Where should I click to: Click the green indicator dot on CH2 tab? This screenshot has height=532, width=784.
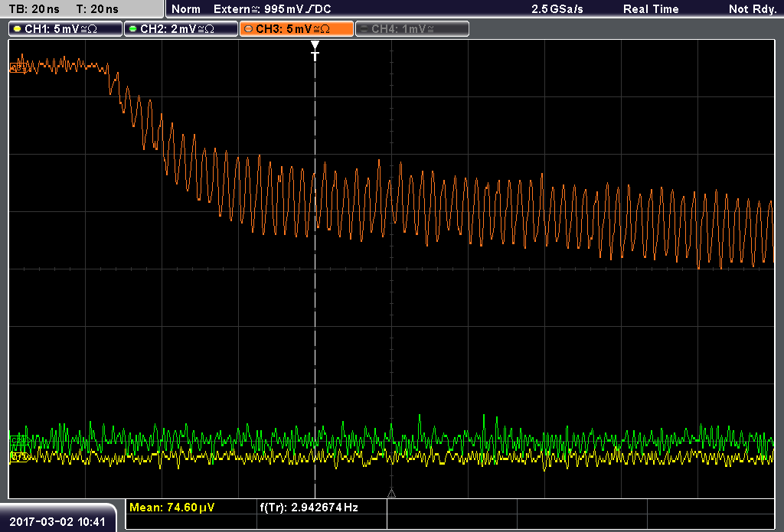tap(133, 29)
